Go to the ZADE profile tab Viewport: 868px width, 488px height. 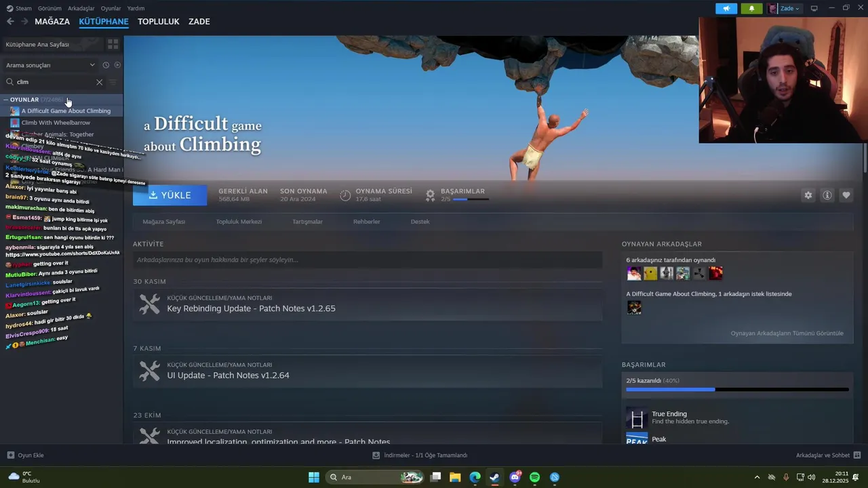(x=199, y=22)
